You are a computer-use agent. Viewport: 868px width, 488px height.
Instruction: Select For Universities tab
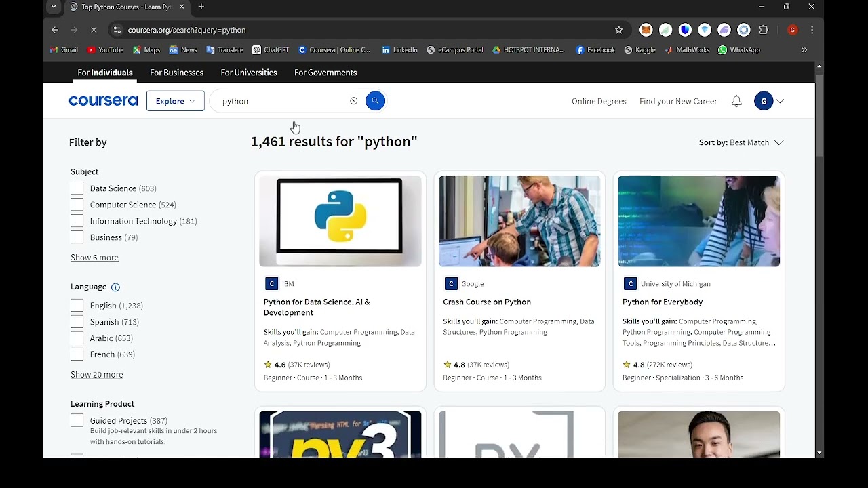(x=248, y=73)
